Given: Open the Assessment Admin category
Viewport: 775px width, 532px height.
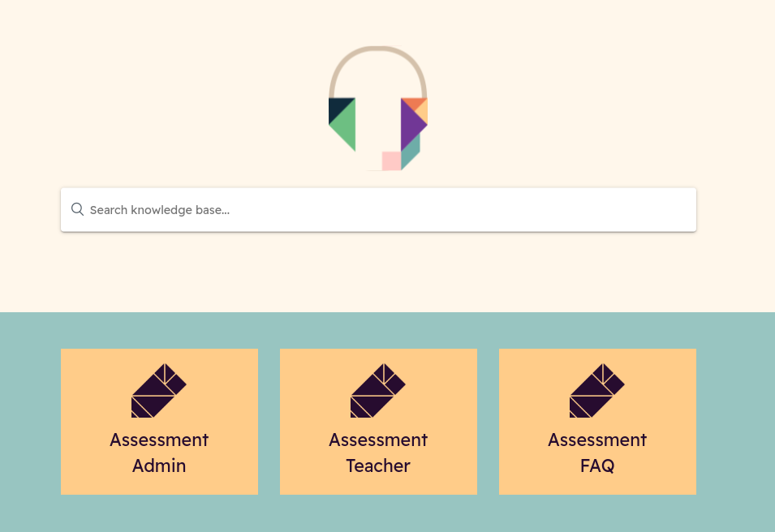Looking at the screenshot, I should coord(159,422).
